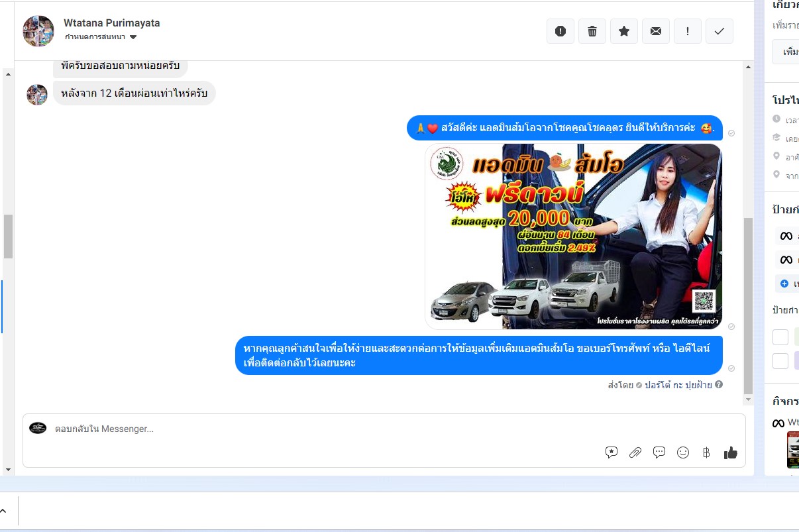Click the หากคุณลูกค้าสนใจ reply message bubble
This screenshot has width=799, height=532.
[479, 356]
